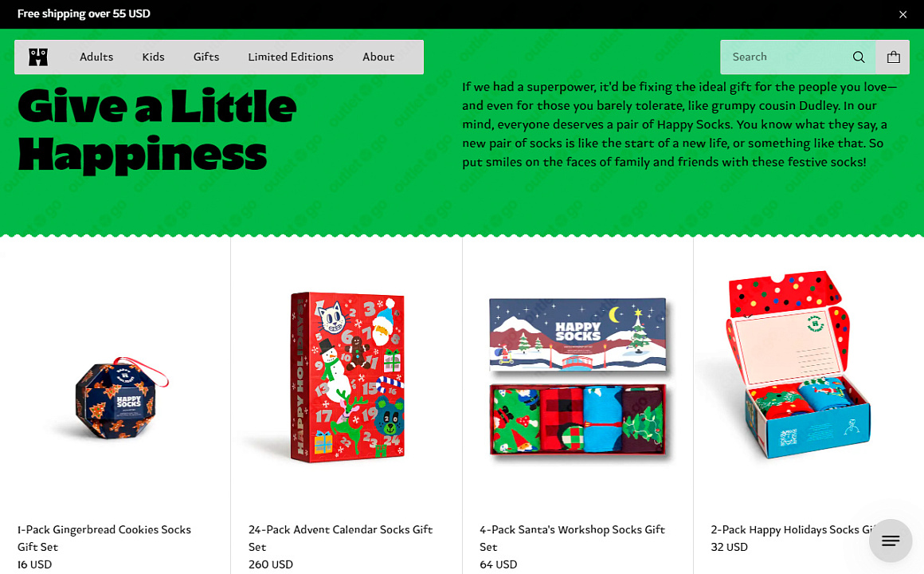Select the Limited Editions menu item
The height and width of the screenshot is (574, 924).
[x=291, y=57]
